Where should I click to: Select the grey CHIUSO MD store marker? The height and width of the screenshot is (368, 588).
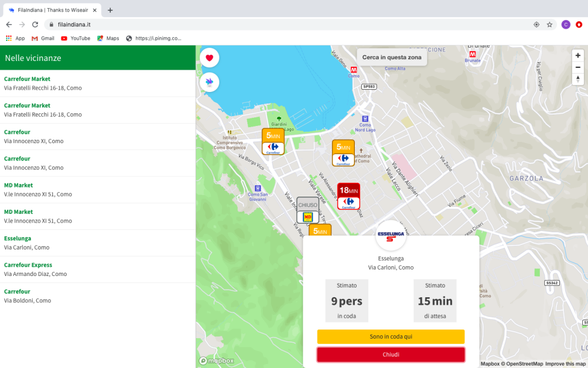click(308, 210)
